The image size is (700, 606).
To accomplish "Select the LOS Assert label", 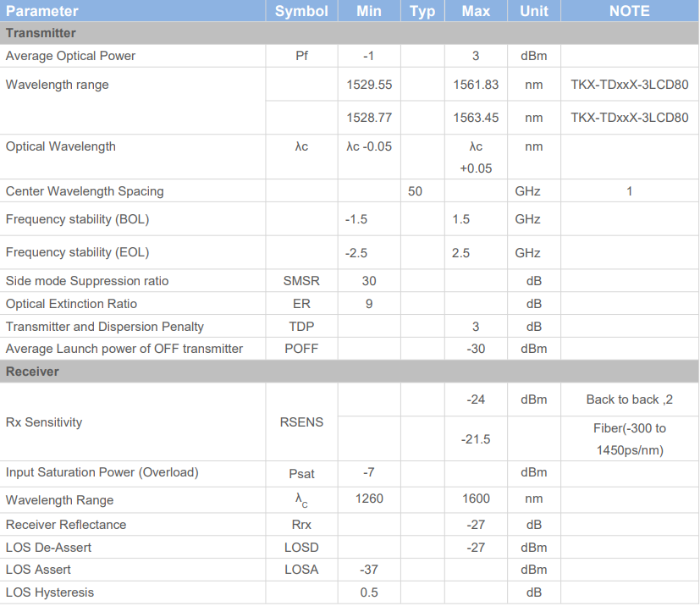I will pos(38,570).
